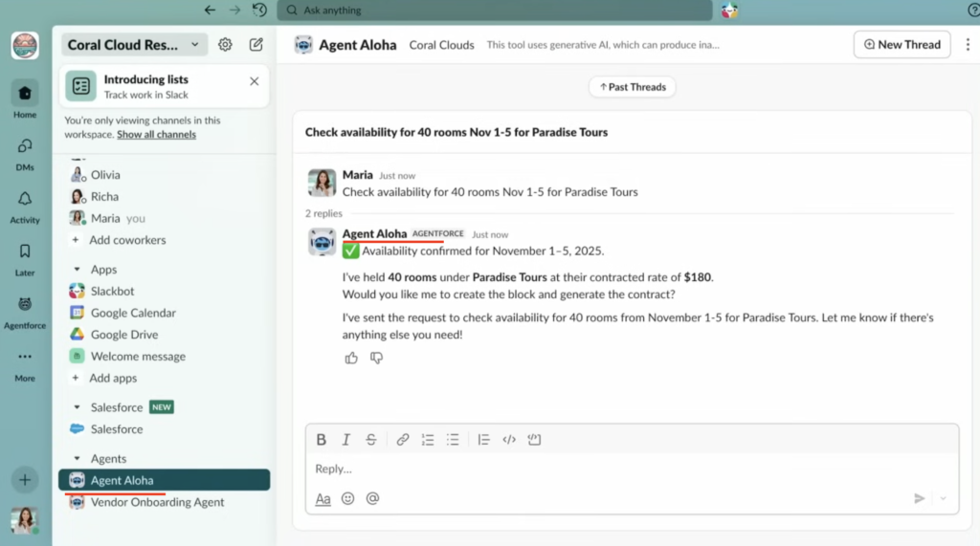Collapse the Agents section

[77, 459]
